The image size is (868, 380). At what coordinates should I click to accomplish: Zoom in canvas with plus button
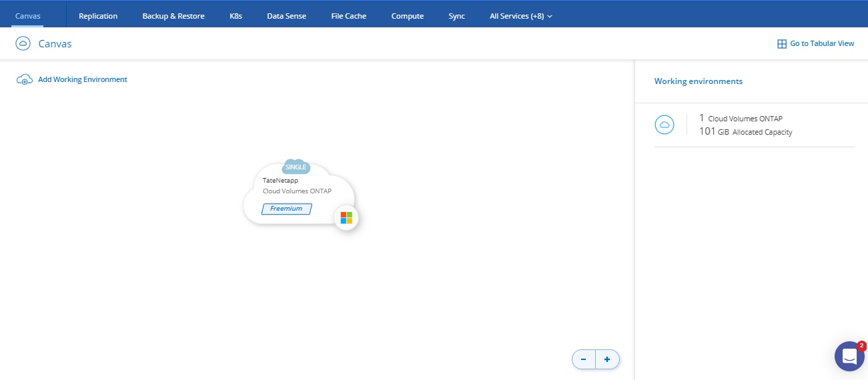coord(607,359)
